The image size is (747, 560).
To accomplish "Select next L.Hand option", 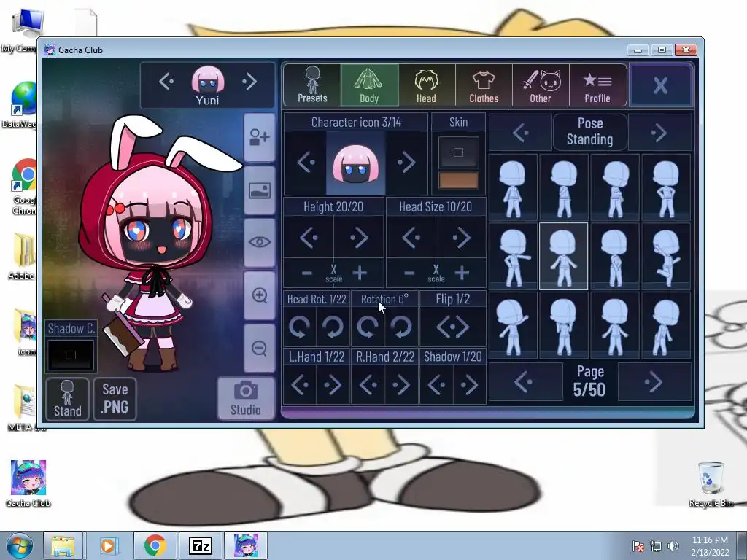I will (333, 385).
